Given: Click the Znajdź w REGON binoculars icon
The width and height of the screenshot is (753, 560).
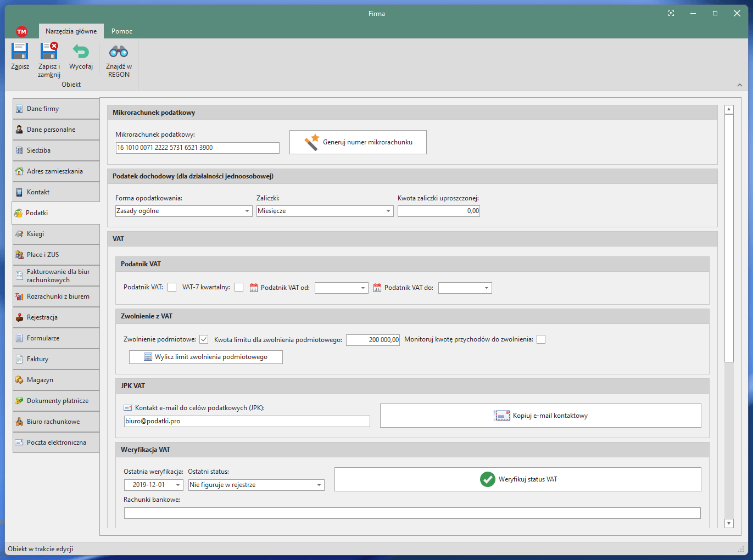Looking at the screenshot, I should point(119,52).
